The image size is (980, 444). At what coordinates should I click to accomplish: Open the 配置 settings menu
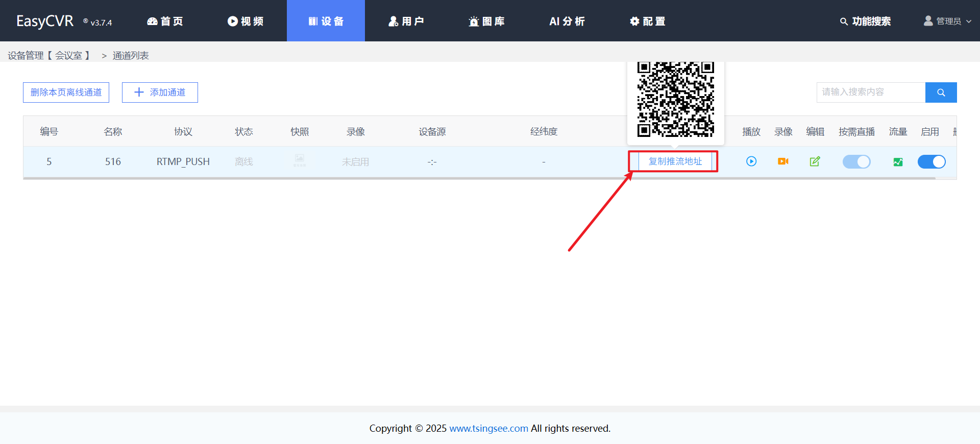coord(647,21)
